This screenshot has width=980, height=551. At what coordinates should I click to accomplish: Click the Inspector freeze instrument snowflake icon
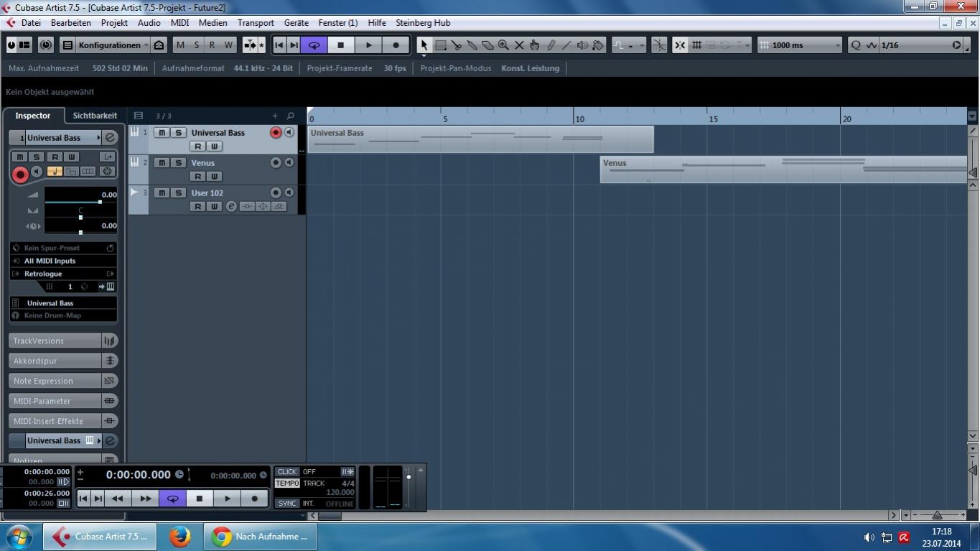106,172
